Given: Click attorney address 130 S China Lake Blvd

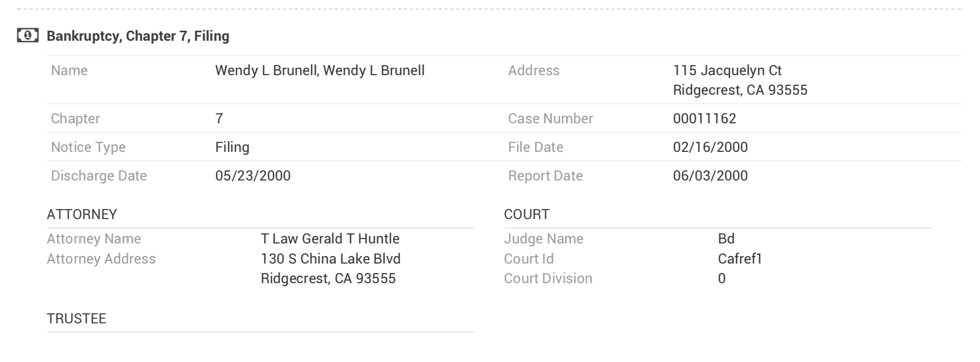Looking at the screenshot, I should (x=330, y=259).
